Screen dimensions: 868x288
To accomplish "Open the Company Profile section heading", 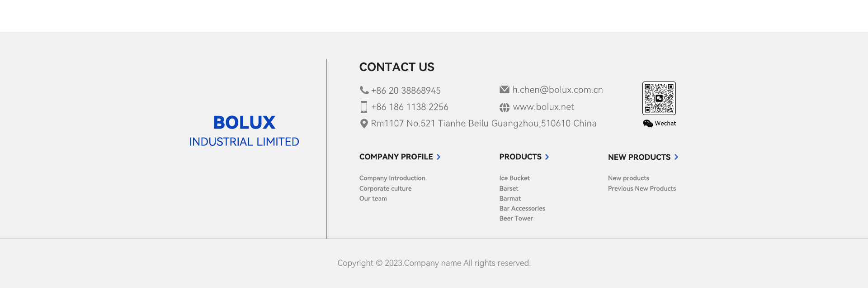I will pyautogui.click(x=396, y=157).
